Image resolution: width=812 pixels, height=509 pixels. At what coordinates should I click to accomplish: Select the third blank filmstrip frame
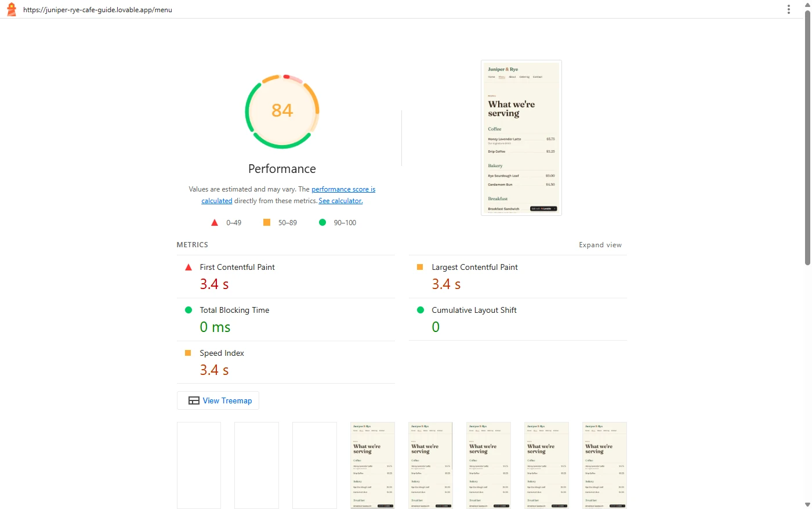pos(315,465)
